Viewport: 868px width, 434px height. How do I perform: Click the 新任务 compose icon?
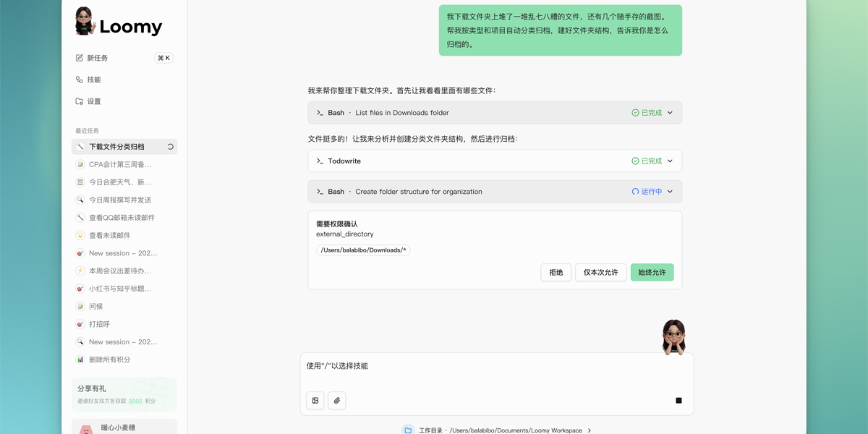point(80,58)
